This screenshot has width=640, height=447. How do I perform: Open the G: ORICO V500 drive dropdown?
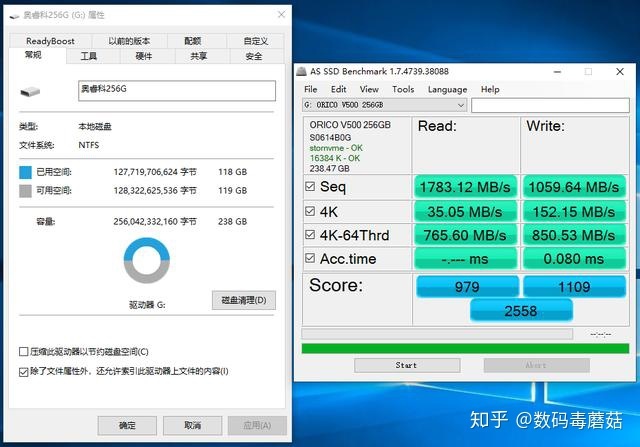point(384,105)
